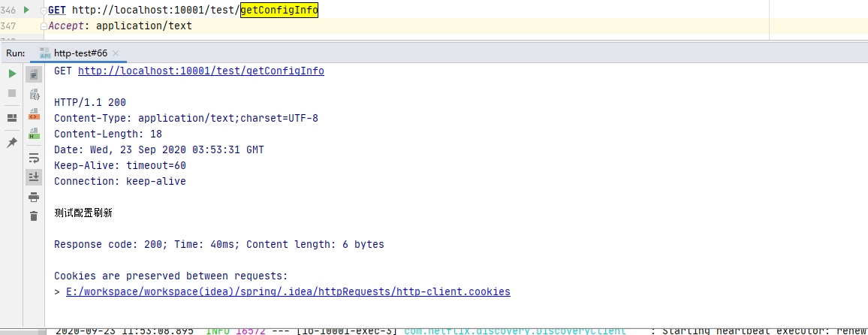Select the http-test#66 tab
868x335 pixels.
coord(80,53)
